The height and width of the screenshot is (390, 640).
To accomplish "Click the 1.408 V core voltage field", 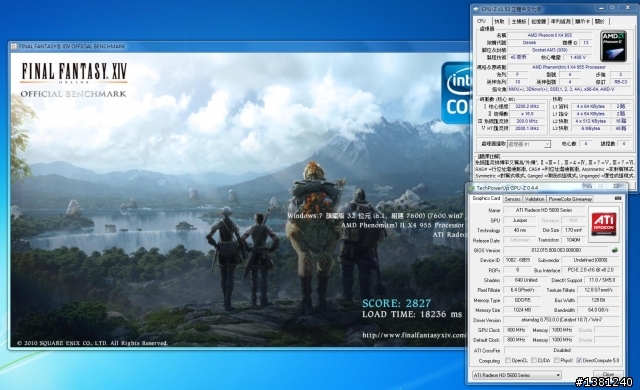I will point(578,57).
